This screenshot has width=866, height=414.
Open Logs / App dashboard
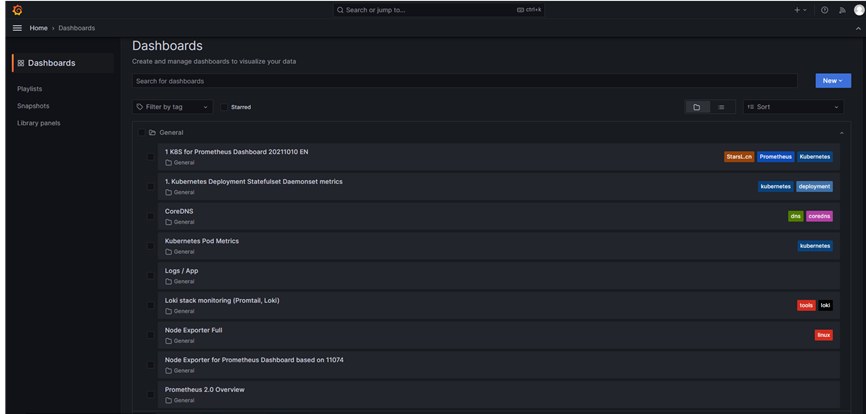click(181, 271)
